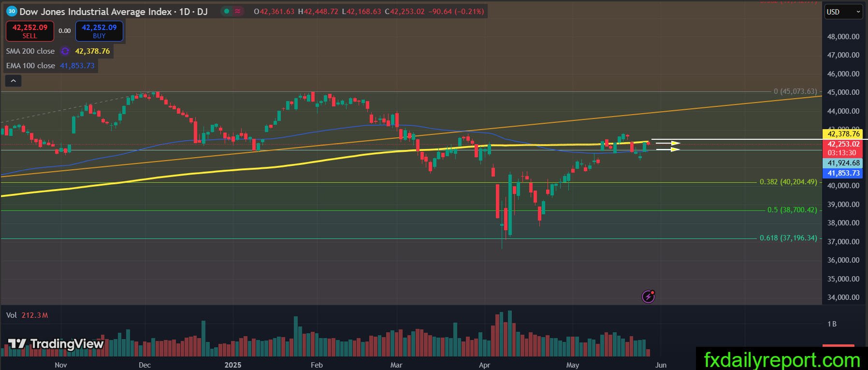Click the Apr label on time axis

(484, 365)
